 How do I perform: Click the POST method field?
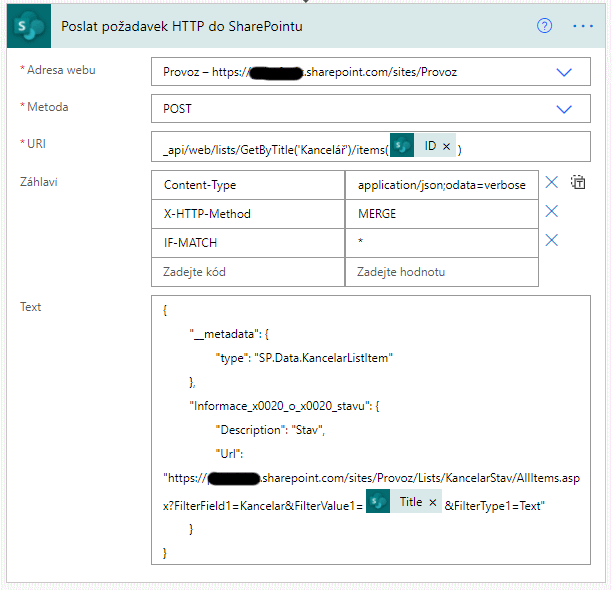[371, 108]
